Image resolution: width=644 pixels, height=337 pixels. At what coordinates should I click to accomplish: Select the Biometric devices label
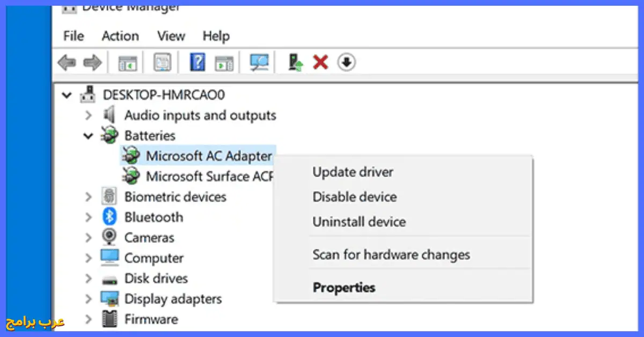coord(175,196)
